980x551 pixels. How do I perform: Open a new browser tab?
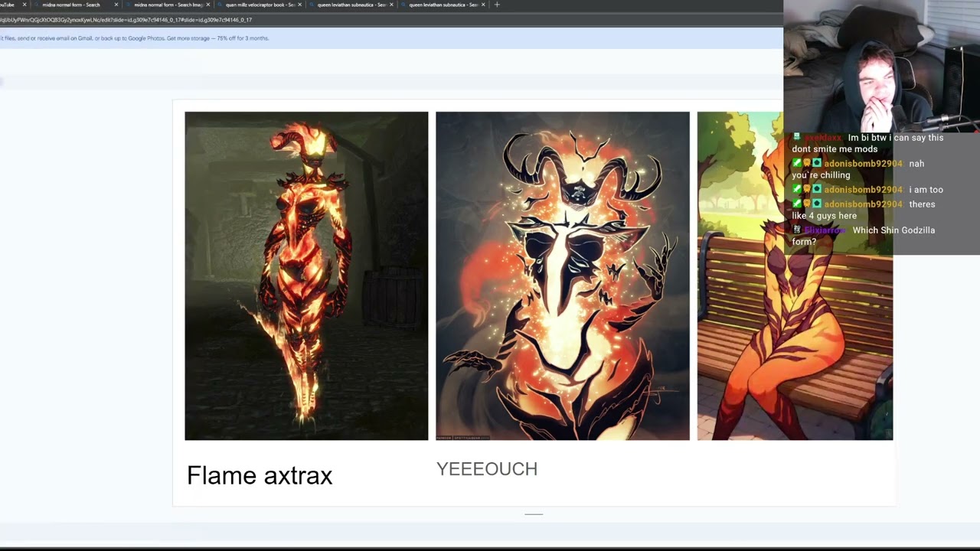[497, 5]
